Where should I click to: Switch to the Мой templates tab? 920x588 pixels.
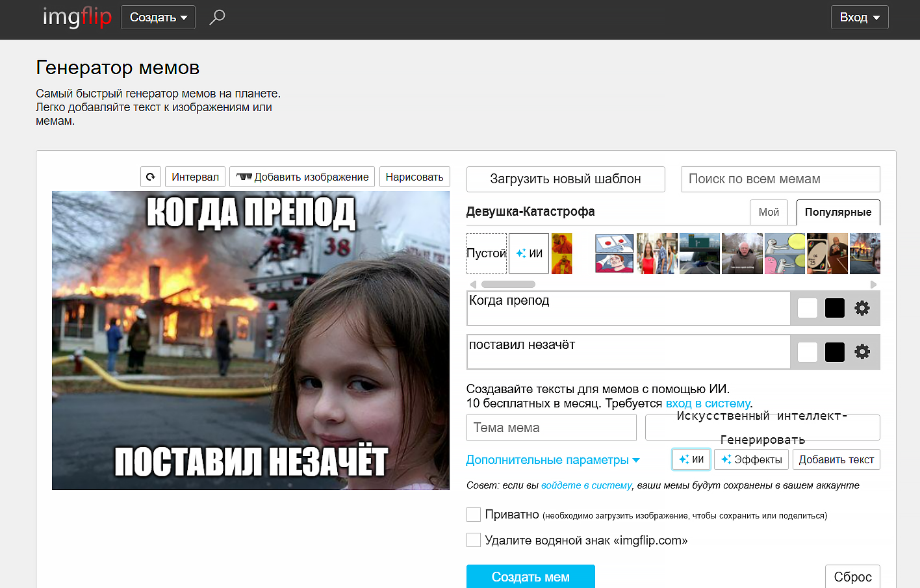point(769,212)
